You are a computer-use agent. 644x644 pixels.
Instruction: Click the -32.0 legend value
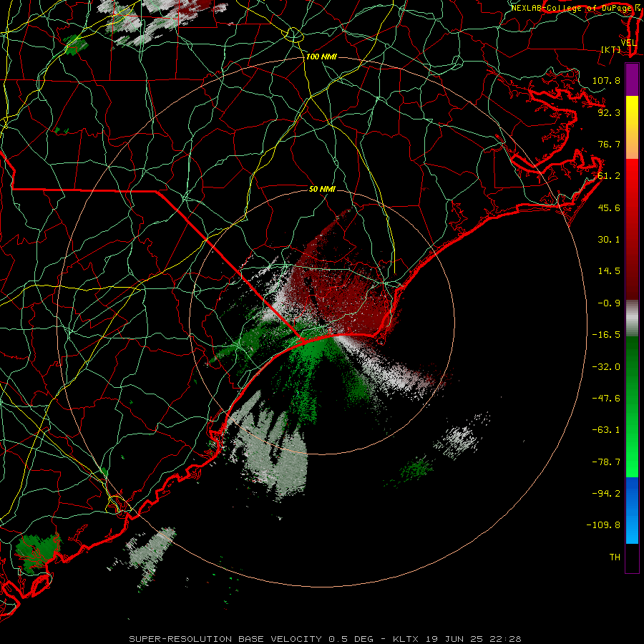click(x=606, y=367)
